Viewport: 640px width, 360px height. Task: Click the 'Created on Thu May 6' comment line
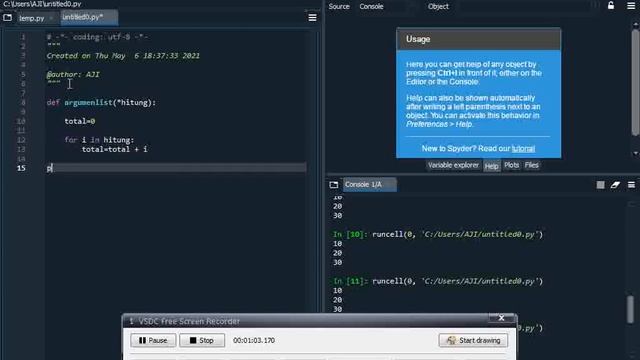(123, 56)
